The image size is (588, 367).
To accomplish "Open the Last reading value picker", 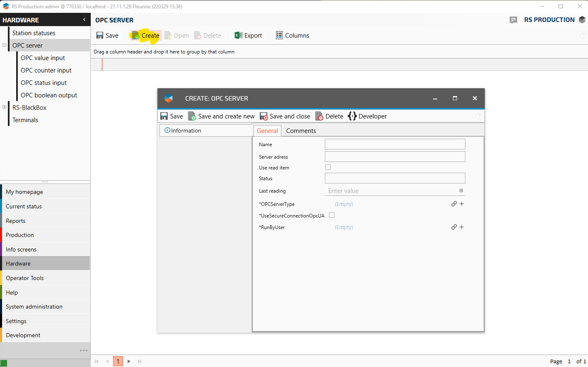I will tap(461, 191).
